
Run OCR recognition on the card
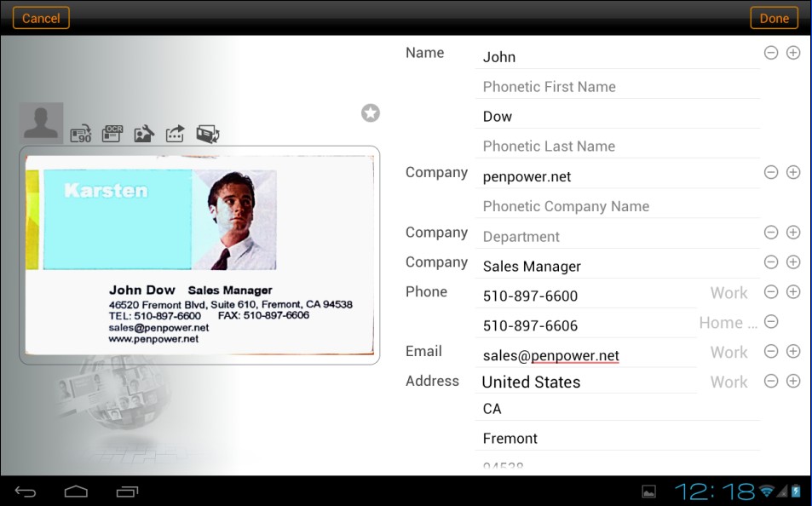click(112, 134)
